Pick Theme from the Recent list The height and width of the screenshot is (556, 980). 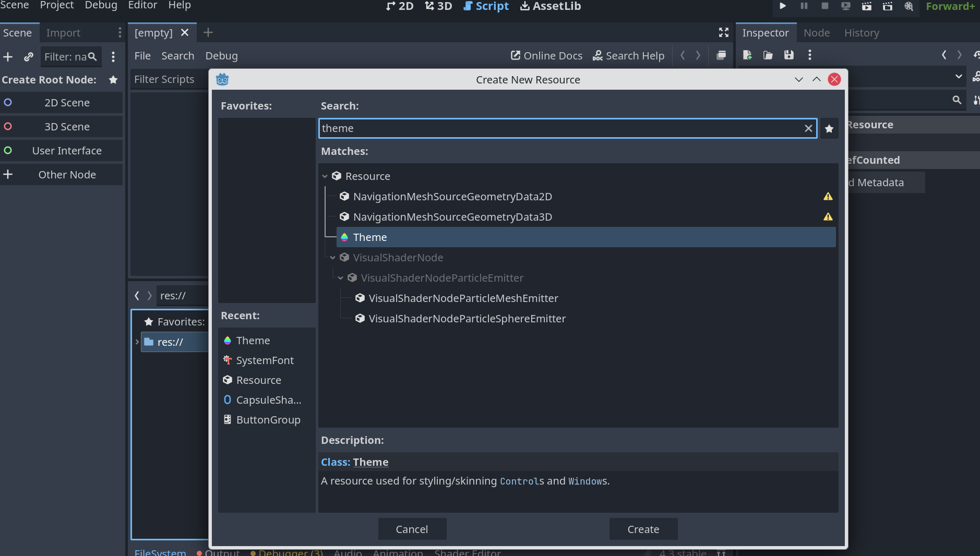tap(267, 341)
